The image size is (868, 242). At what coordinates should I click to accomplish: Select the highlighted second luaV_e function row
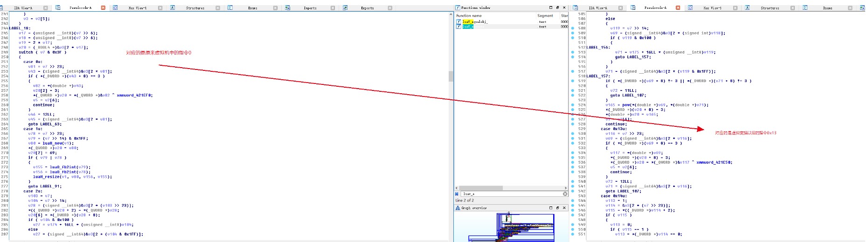pos(511,27)
